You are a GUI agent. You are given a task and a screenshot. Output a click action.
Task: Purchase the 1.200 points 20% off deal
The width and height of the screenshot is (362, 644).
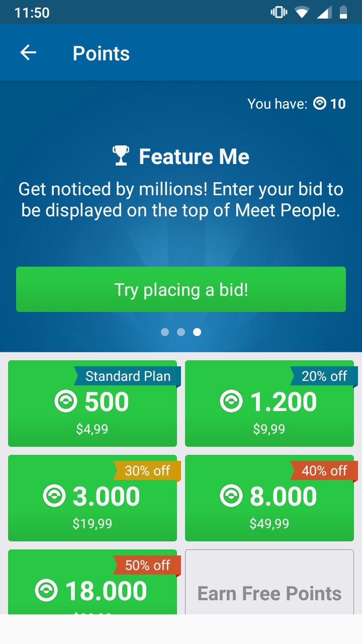point(269,403)
